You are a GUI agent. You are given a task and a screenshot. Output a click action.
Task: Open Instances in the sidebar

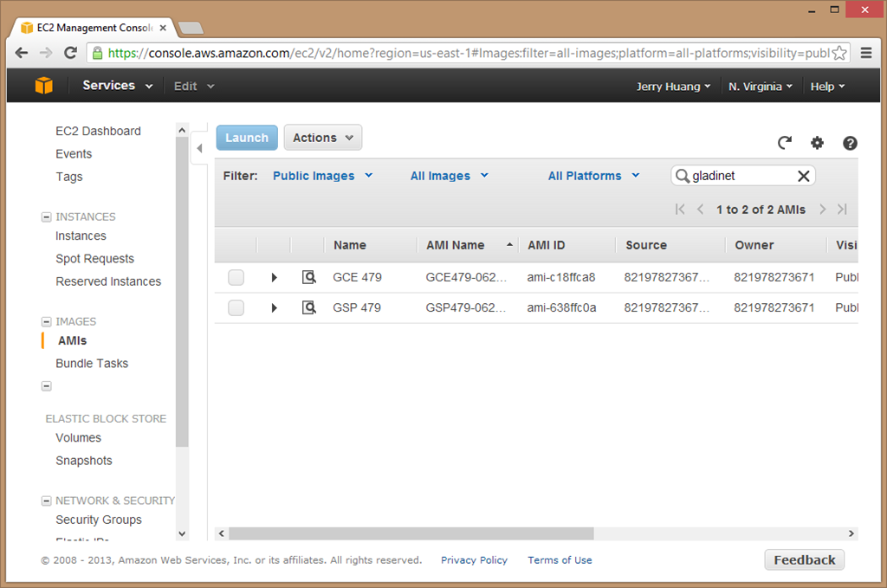pyautogui.click(x=81, y=236)
